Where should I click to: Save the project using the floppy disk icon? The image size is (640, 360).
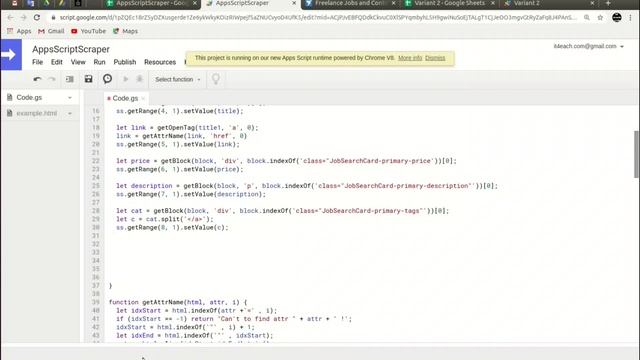pyautogui.click(x=88, y=79)
